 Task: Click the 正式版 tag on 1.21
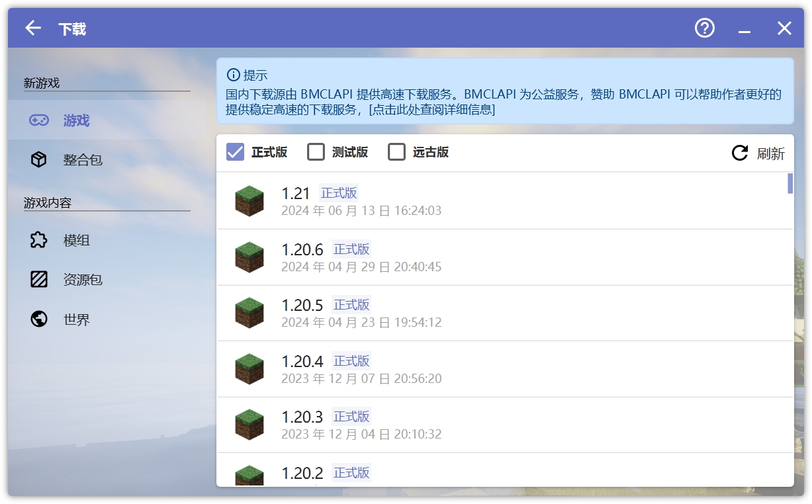point(339,193)
